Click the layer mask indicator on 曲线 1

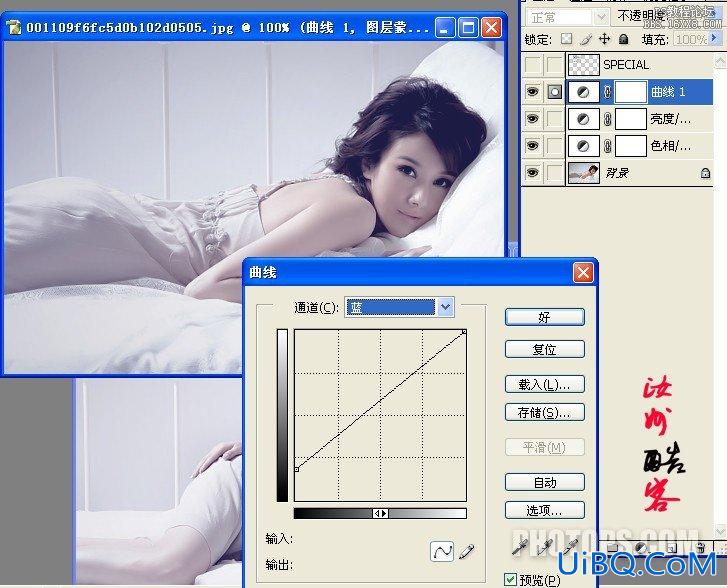tap(555, 92)
